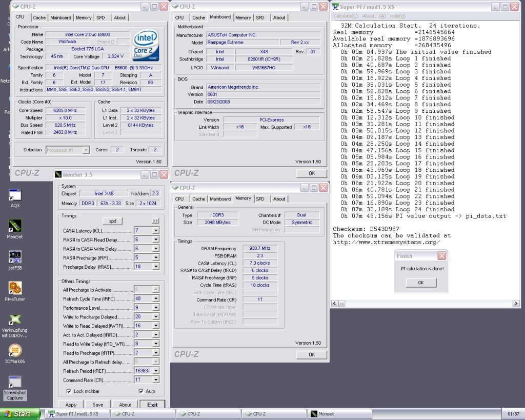The height and width of the screenshot is (420, 525).
Task: Switch to Cache tab in CPU-Z processor window
Action: click(39, 18)
